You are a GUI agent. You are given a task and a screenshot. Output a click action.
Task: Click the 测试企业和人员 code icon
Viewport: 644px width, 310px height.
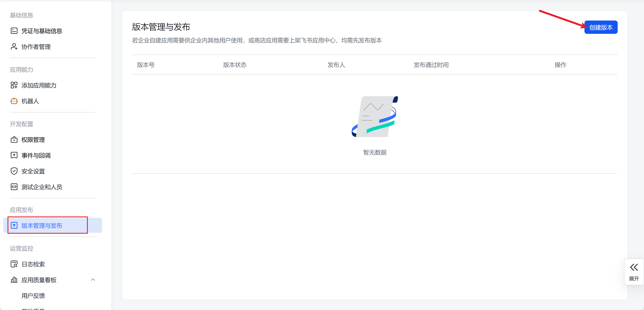tap(14, 187)
